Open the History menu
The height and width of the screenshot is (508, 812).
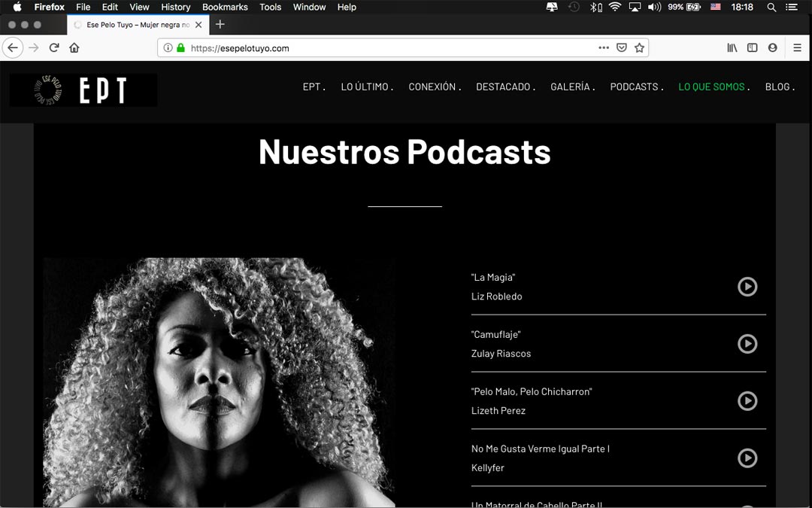click(x=176, y=7)
